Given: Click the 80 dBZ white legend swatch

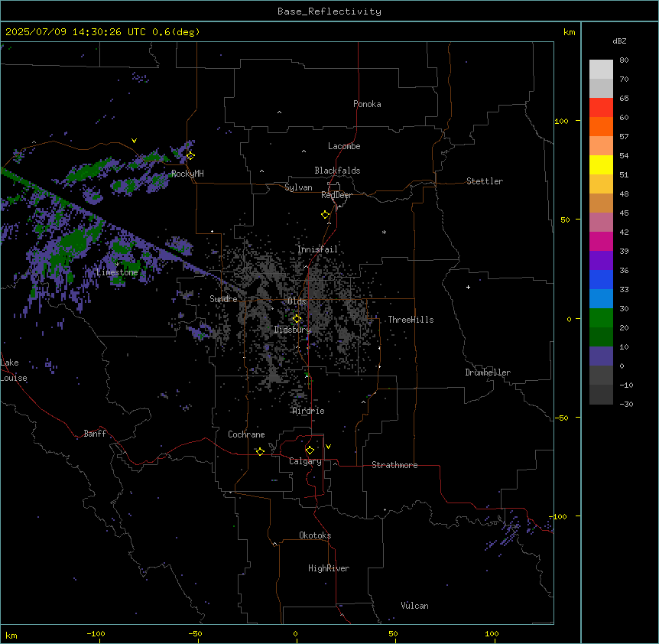Looking at the screenshot, I should click(601, 69).
